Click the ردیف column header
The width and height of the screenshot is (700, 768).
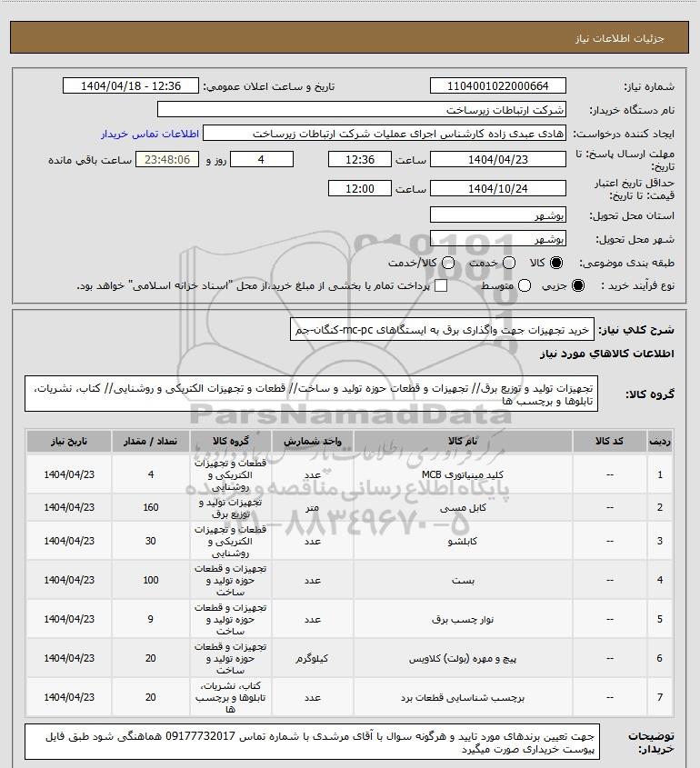click(x=660, y=442)
